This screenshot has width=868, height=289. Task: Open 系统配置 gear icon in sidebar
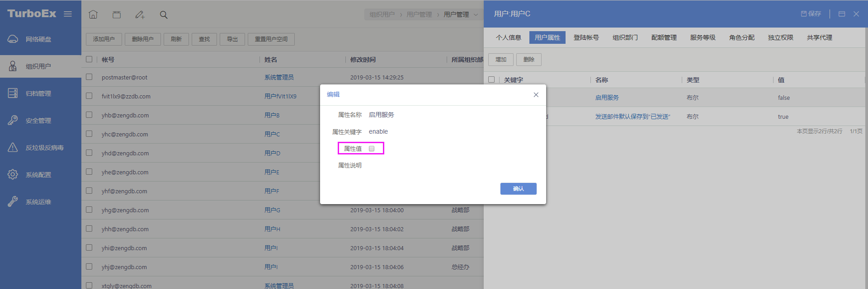13,175
